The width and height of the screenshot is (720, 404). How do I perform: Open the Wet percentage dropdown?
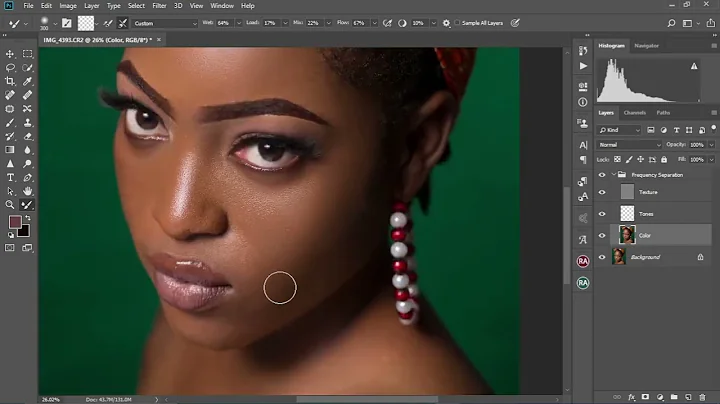239,23
